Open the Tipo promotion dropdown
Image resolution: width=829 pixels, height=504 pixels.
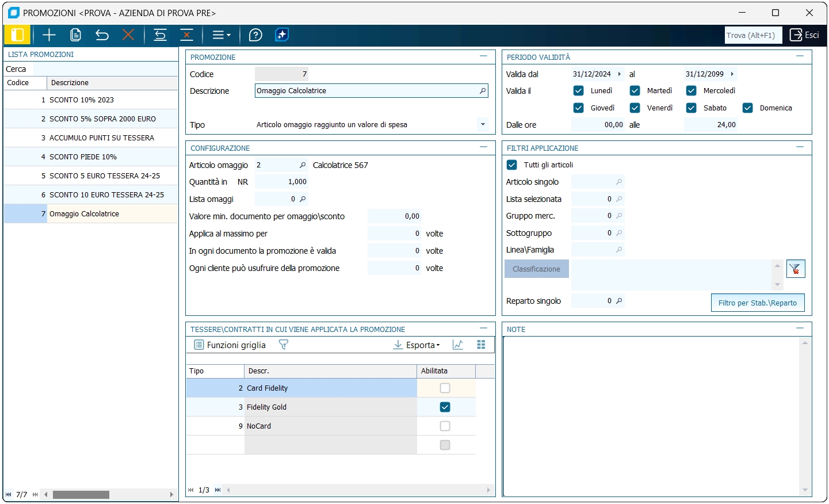point(483,124)
